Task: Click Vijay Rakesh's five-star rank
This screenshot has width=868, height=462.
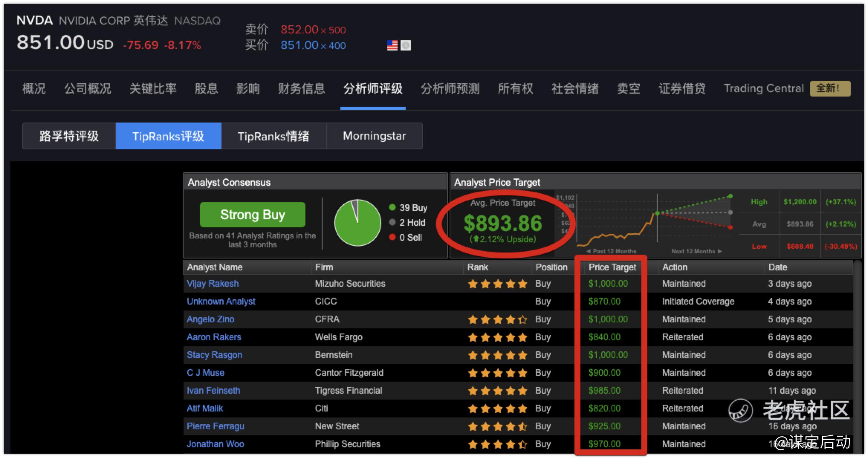Action: [x=497, y=284]
